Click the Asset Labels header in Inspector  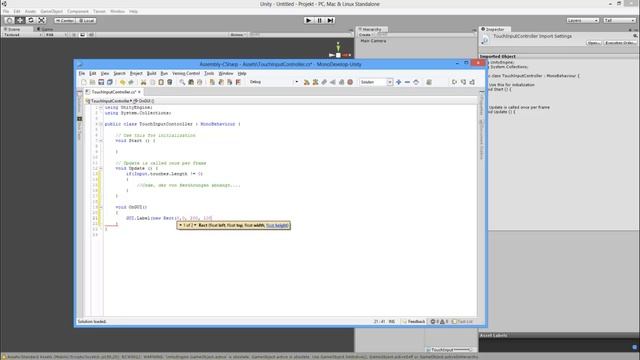pyautogui.click(x=559, y=335)
